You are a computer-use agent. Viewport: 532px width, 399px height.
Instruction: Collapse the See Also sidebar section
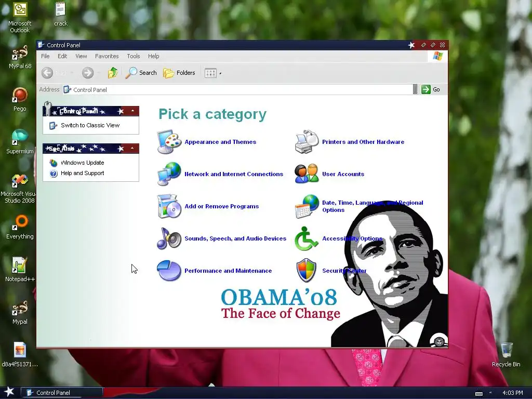[132, 148]
